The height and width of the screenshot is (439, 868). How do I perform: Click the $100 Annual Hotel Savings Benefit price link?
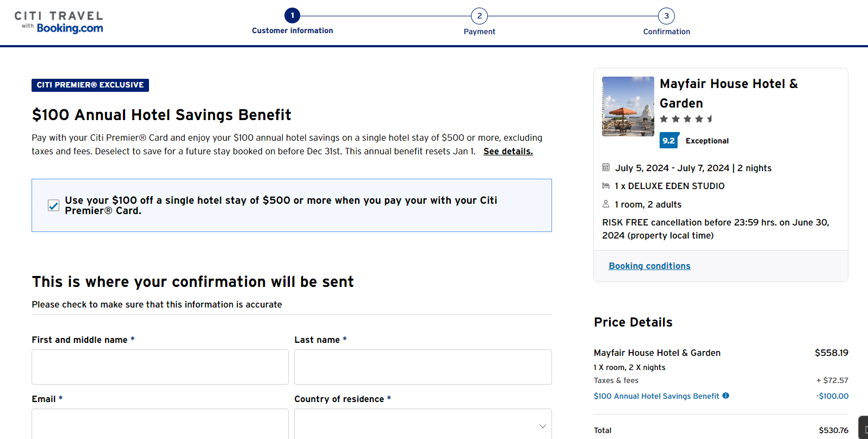click(656, 396)
